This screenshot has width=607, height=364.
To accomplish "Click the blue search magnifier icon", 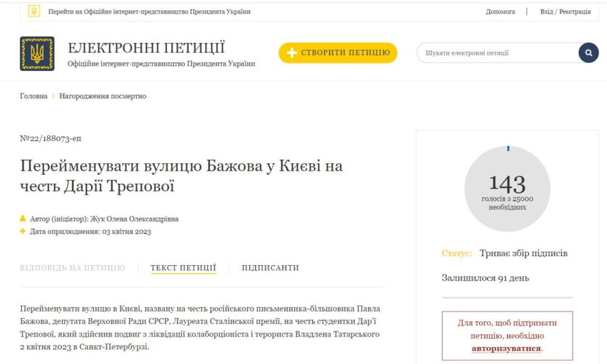I will point(588,52).
